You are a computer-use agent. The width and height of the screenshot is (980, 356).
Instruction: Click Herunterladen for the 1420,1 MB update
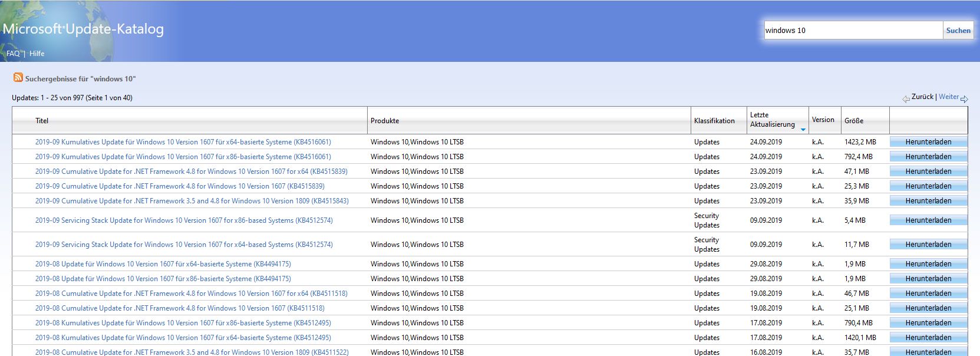(929, 338)
